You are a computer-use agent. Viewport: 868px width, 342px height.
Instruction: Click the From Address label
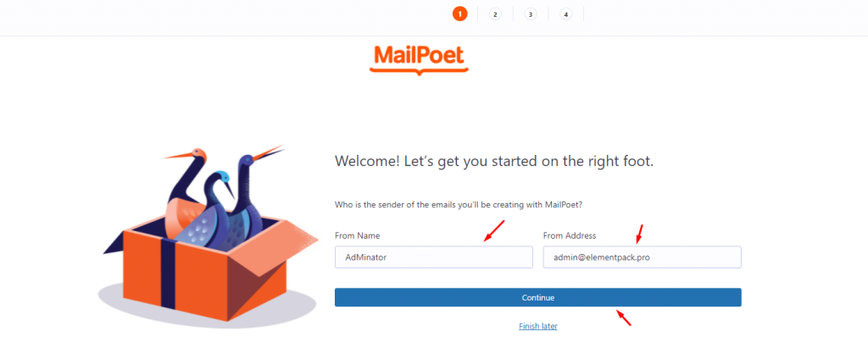pos(570,235)
